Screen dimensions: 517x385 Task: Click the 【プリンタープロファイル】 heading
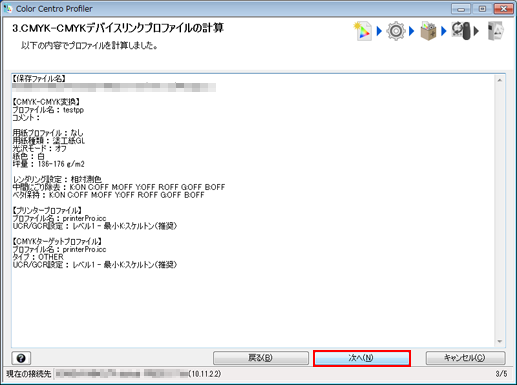[x=47, y=211]
